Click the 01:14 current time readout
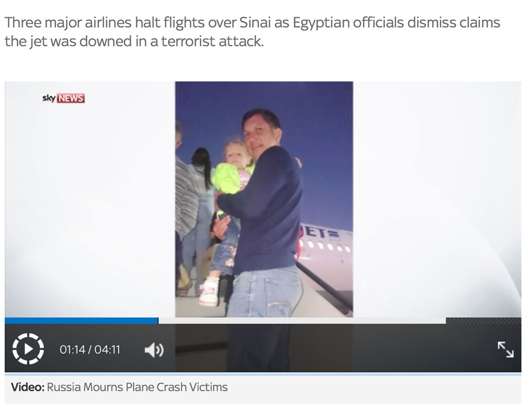The image size is (532, 404). [x=72, y=349]
